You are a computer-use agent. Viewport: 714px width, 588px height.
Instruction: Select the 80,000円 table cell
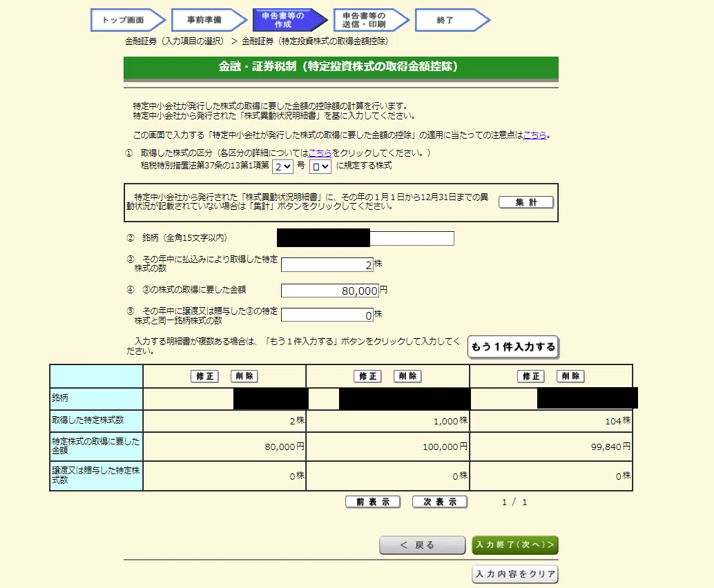coord(224,447)
